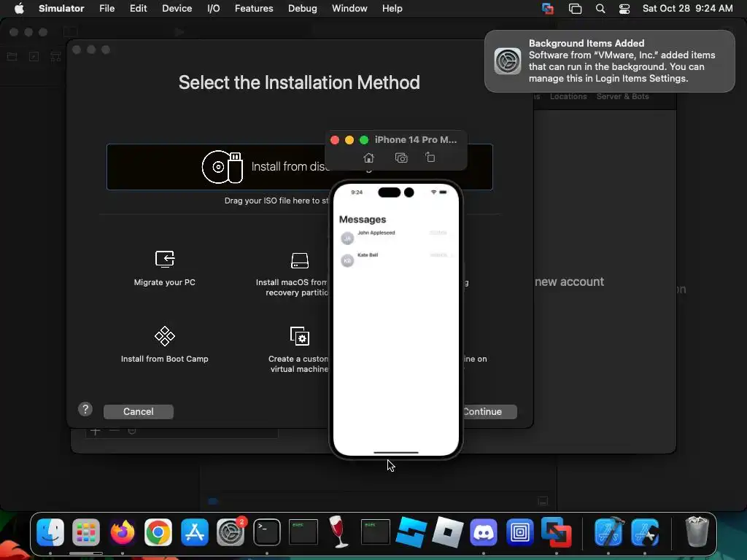This screenshot has height=560, width=747.
Task: Launch Firefox from the Dock
Action: [123, 532]
